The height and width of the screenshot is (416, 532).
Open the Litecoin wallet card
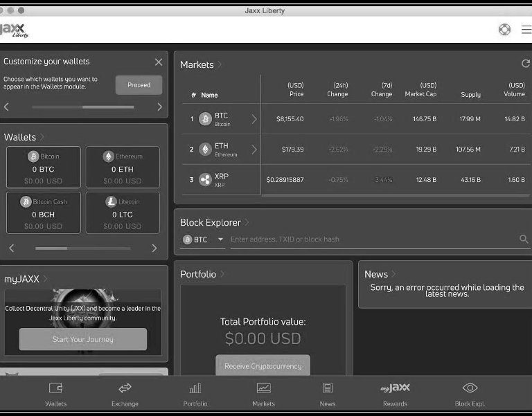coord(123,212)
